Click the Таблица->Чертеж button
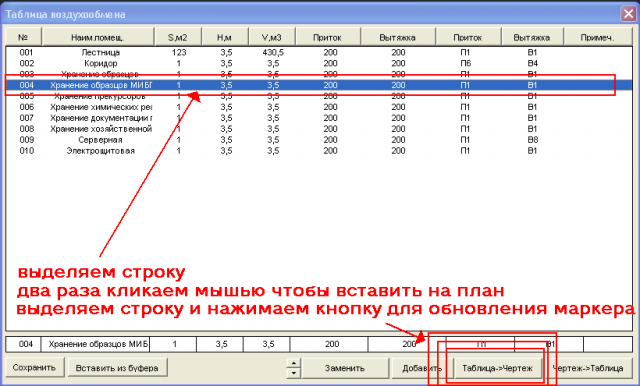Viewport: 640px width, 386px height. pyautogui.click(x=497, y=368)
